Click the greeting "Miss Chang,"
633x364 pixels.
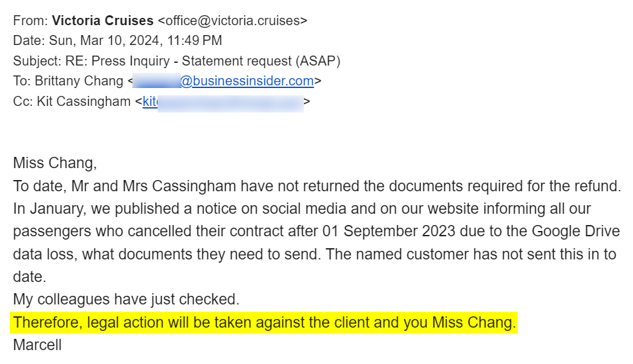click(55, 163)
